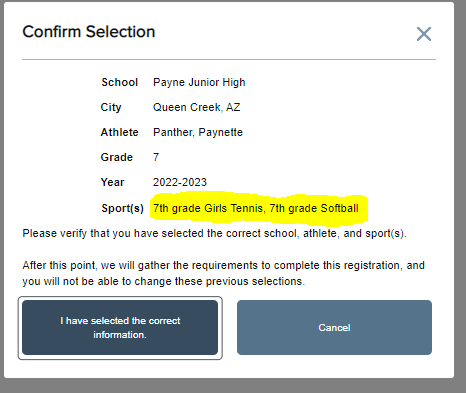Click the Year field label
Viewport: 466px width, 393px height.
tap(112, 182)
